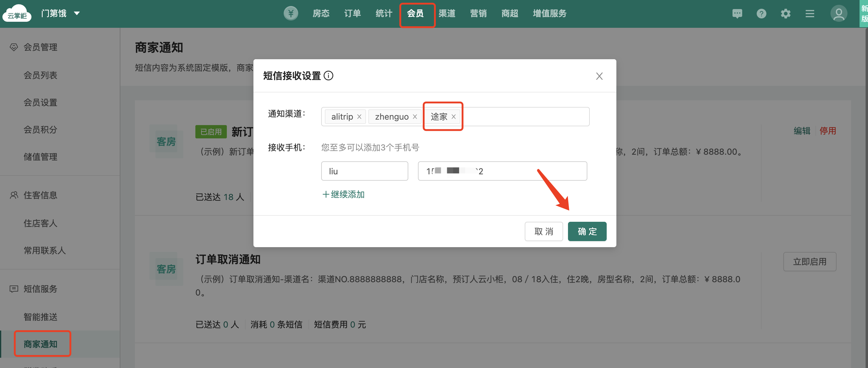Click the hamburger list menu icon
This screenshot has width=868, height=368.
click(x=810, y=14)
